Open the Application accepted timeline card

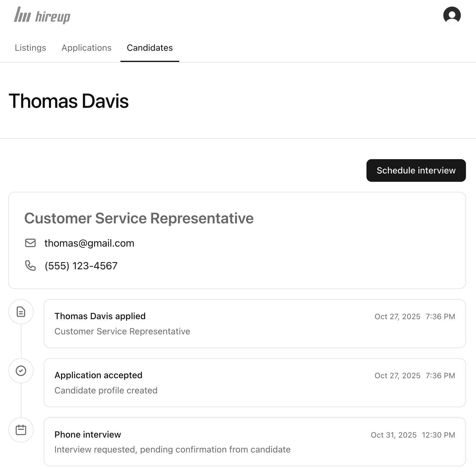(254, 383)
